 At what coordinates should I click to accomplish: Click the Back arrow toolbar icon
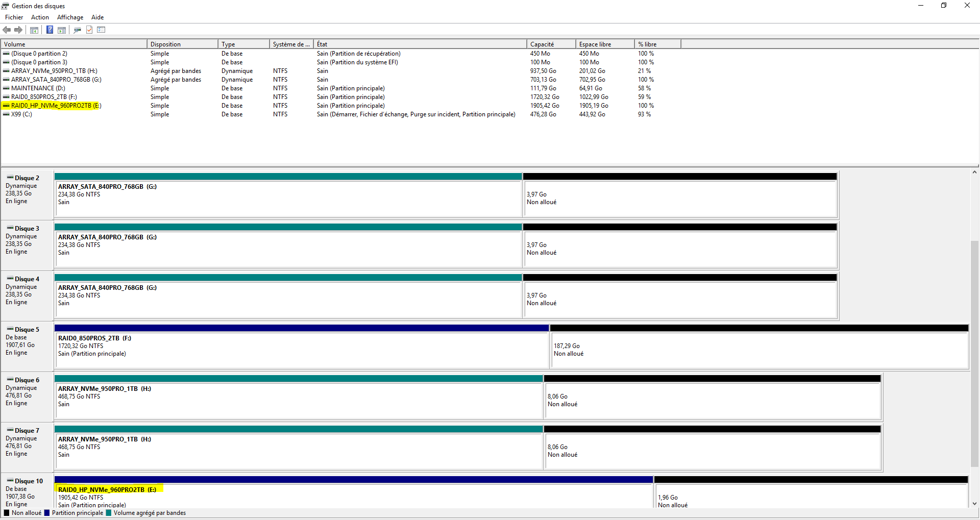point(7,30)
